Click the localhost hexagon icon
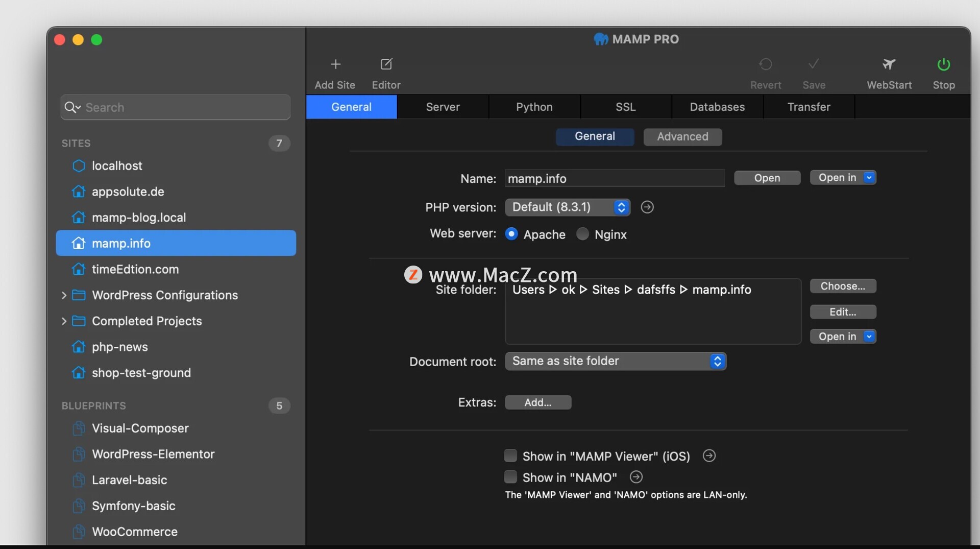The image size is (980, 549). pos(79,166)
